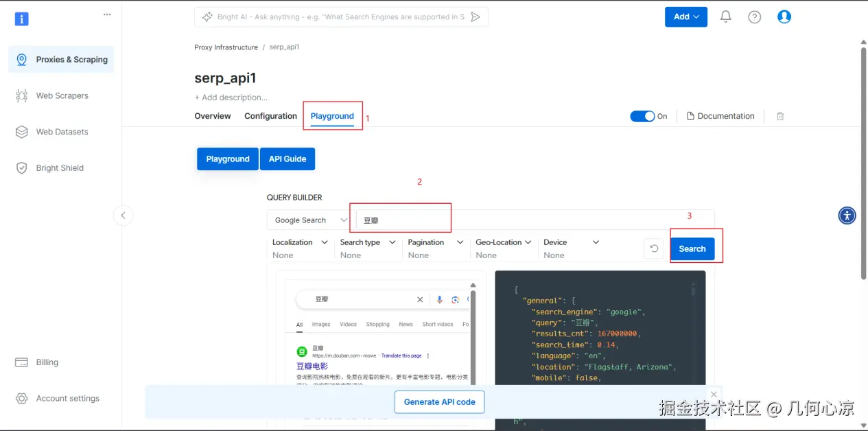Click the Bright AI ask-anything field

340,17
